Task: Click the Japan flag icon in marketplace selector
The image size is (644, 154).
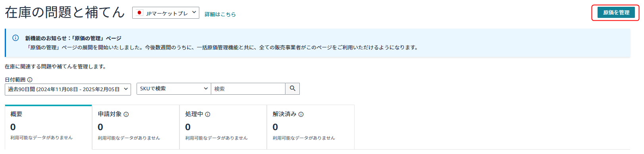Action: pos(139,13)
